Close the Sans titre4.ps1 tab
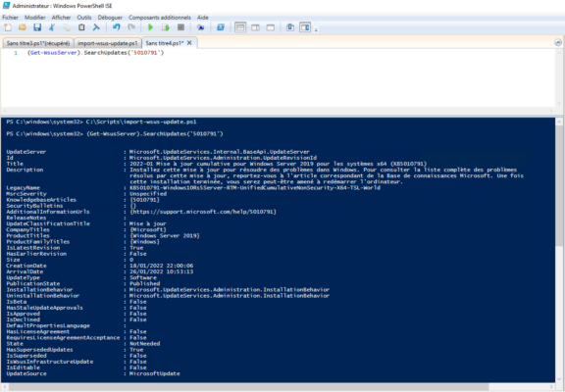Viewport: 565px width, 392px height. click(189, 43)
